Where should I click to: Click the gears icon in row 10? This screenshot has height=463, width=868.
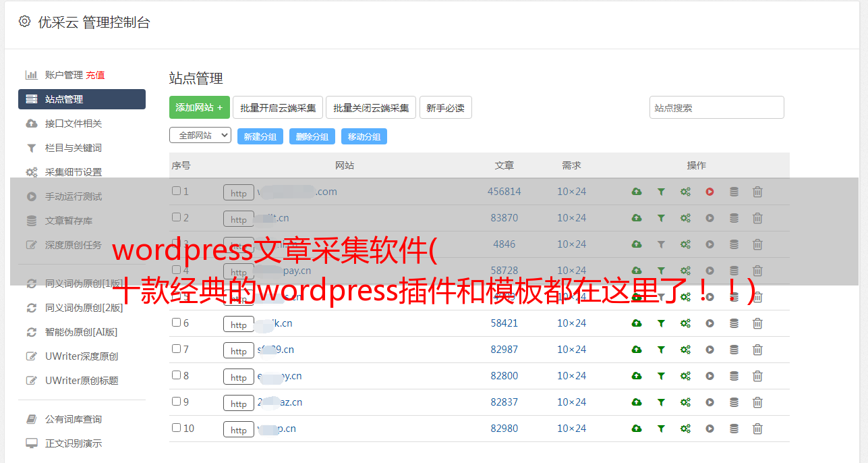coord(685,429)
